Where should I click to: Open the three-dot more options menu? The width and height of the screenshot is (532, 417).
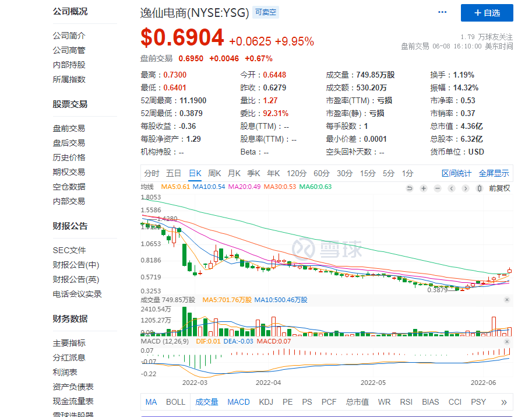(442, 12)
